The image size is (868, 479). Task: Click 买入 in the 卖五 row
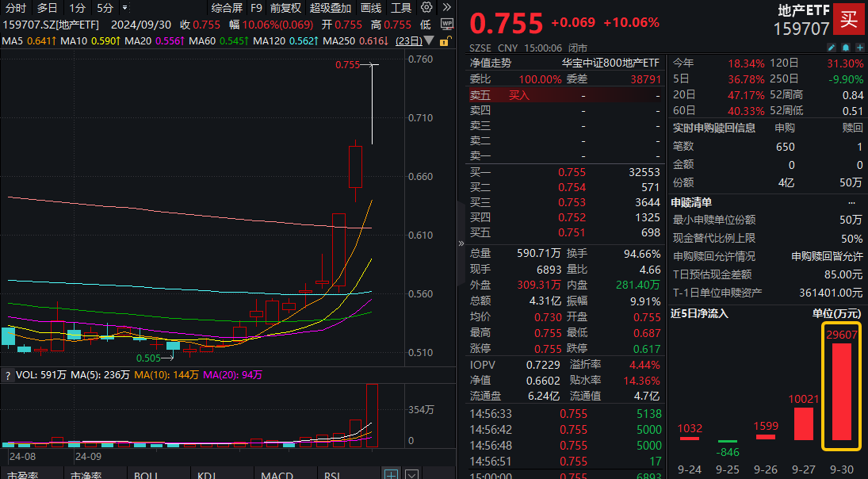point(519,95)
